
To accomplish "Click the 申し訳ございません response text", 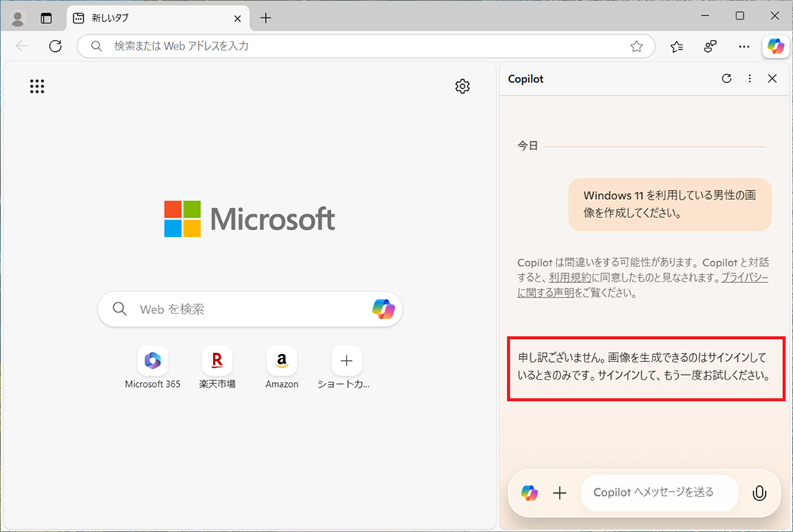I will pyautogui.click(x=644, y=366).
